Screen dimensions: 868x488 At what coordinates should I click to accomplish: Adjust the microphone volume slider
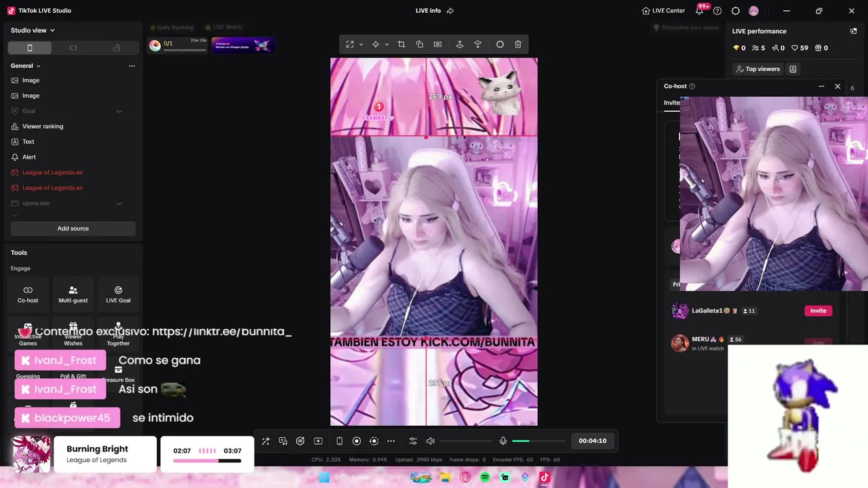(x=538, y=441)
